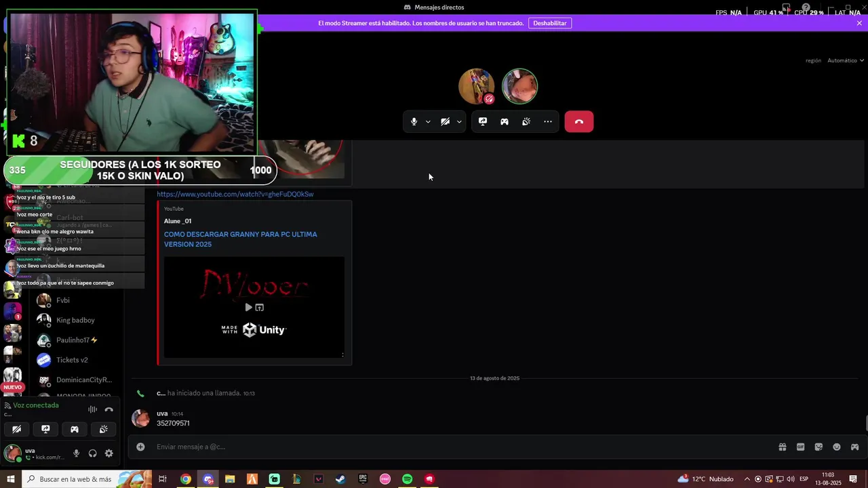Open Chrome from taskbar

pos(185,479)
